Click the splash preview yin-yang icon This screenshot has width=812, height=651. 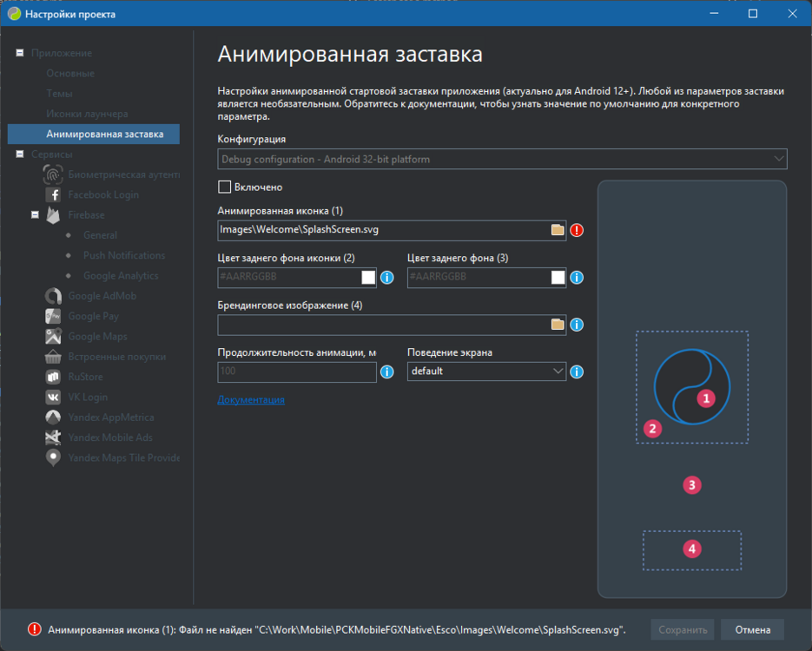click(x=692, y=387)
